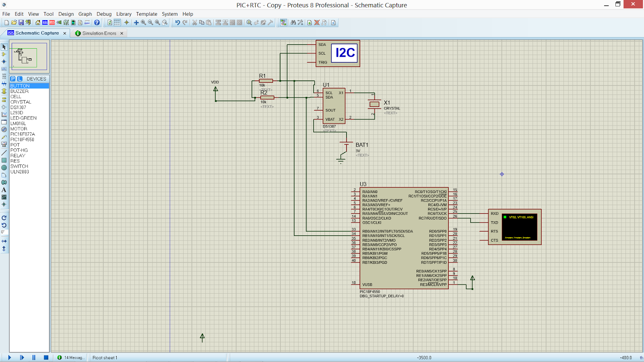Activate the Wire Label Mode tool

[4, 68]
